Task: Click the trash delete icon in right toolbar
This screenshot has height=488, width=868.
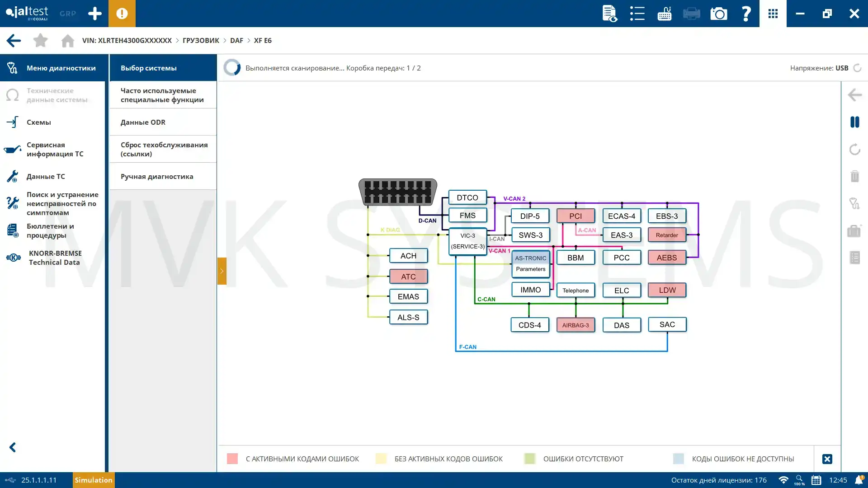Action: (x=854, y=176)
